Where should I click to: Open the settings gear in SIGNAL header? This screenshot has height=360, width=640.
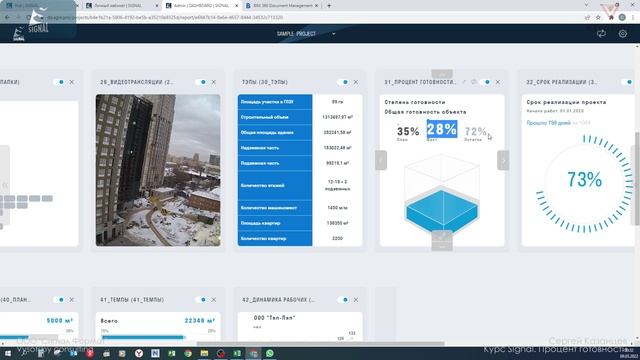[622, 34]
